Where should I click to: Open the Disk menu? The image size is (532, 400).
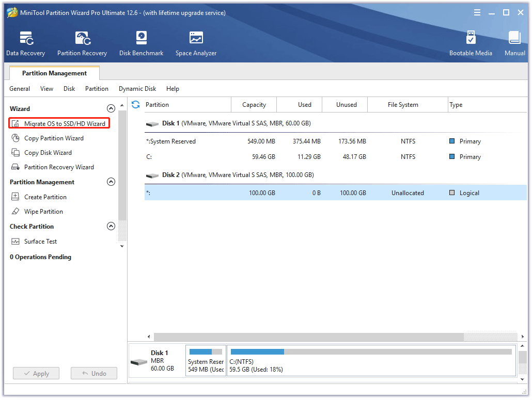69,88
